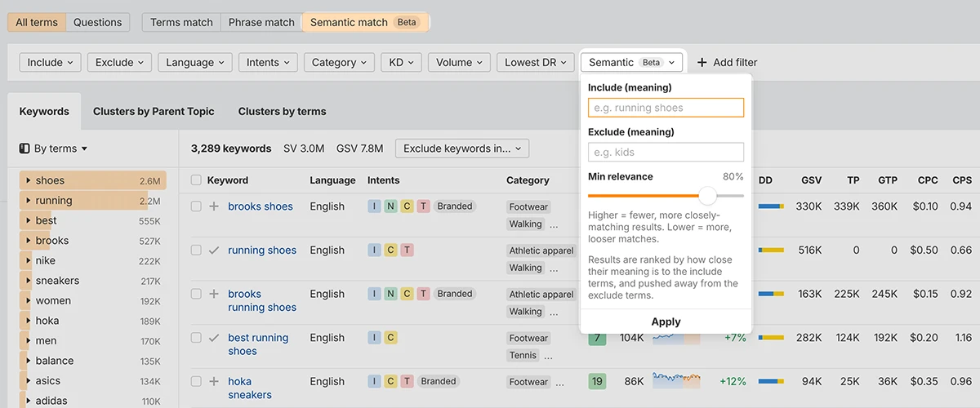Switch to Terms match mode
The height and width of the screenshot is (408, 980).
pos(181,22)
